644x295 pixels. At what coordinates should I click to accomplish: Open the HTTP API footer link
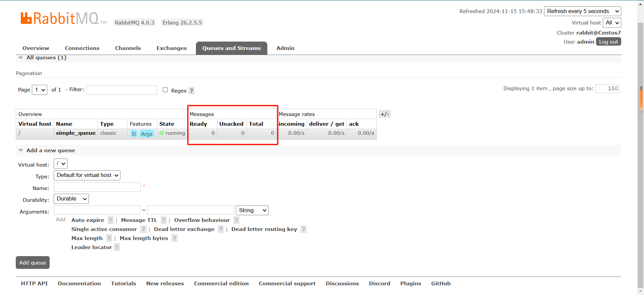click(34, 284)
